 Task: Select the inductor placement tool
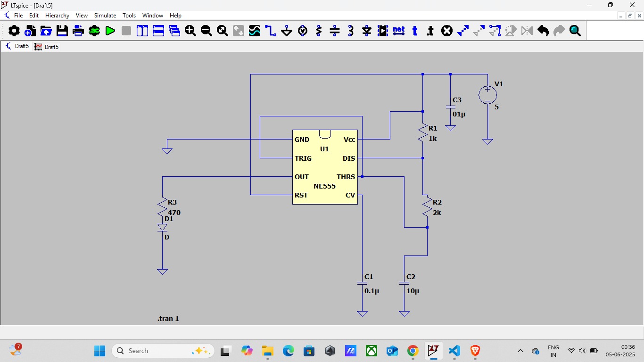351,31
